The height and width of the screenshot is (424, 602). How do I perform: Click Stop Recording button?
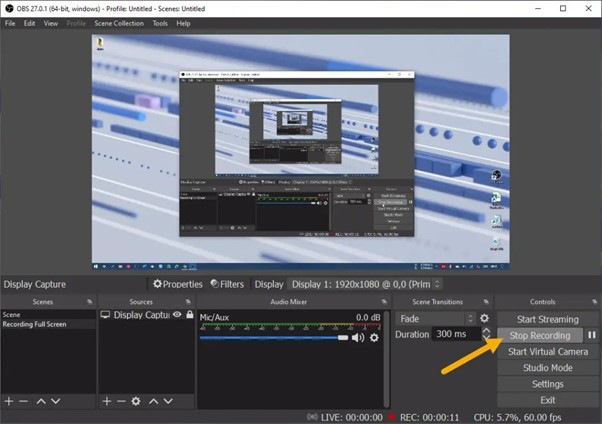coord(540,336)
